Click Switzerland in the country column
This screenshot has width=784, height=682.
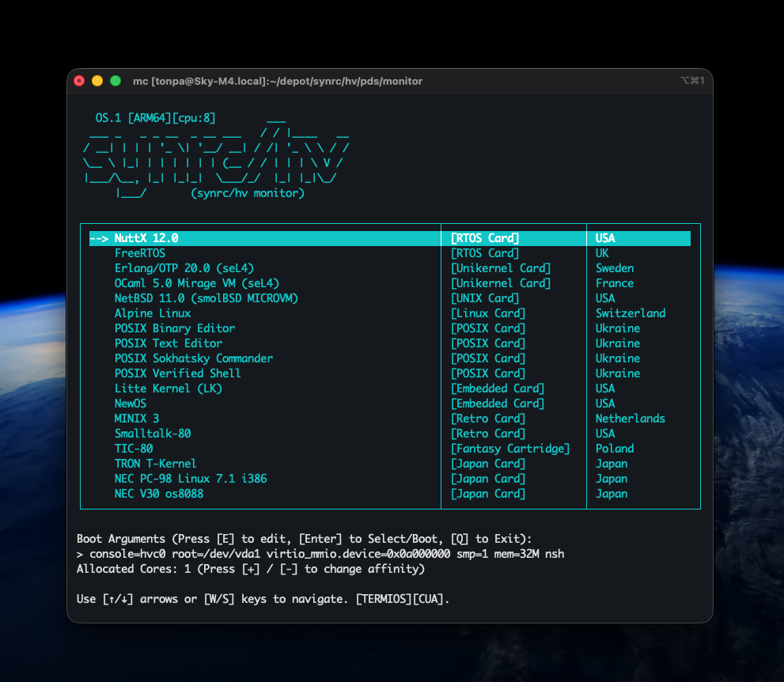tap(631, 313)
